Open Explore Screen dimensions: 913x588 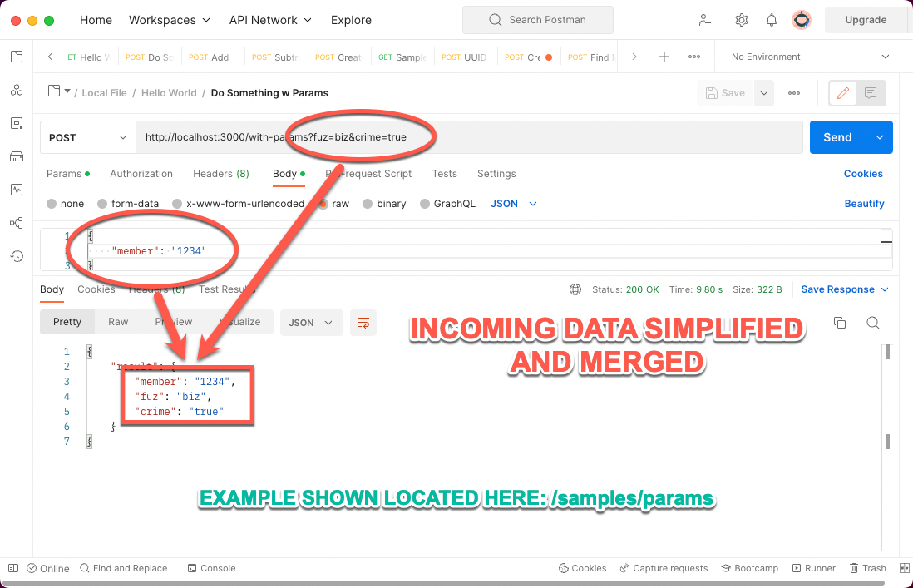point(351,20)
